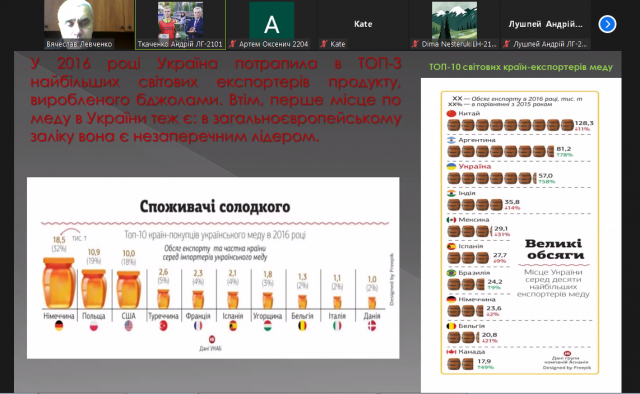640x394 pixels.
Task: Click the value '35,8' beside Індія barrels
Action: tap(512, 202)
